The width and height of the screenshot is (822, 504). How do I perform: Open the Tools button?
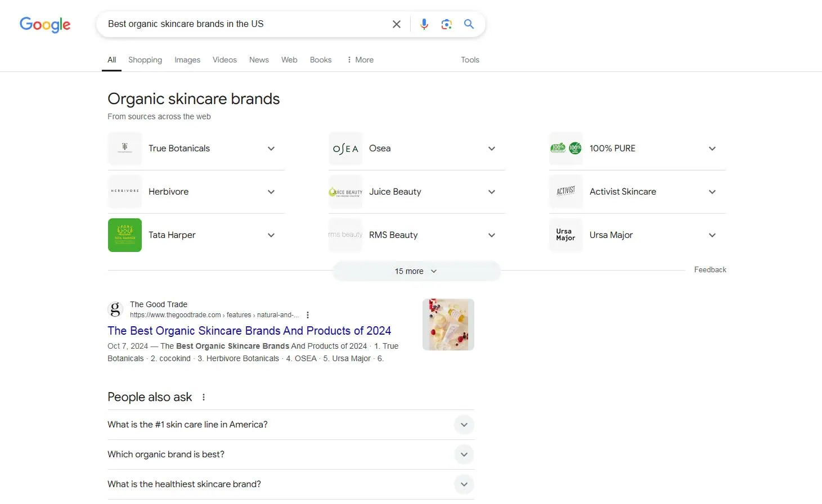[x=470, y=60]
